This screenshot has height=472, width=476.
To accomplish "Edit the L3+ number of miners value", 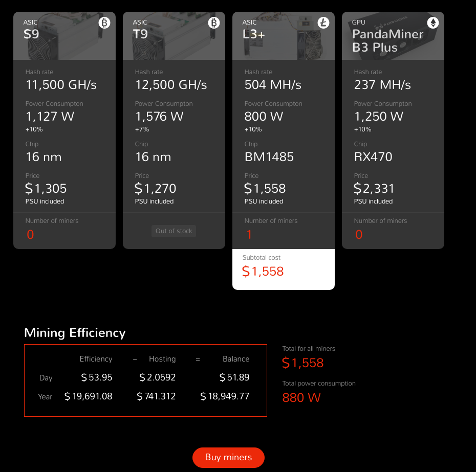I will [249, 235].
